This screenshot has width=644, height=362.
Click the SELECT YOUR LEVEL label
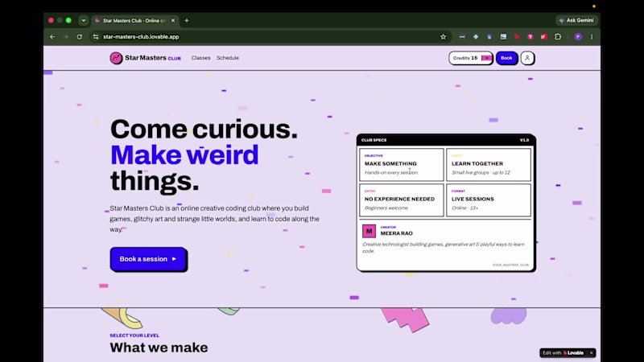pos(134,335)
